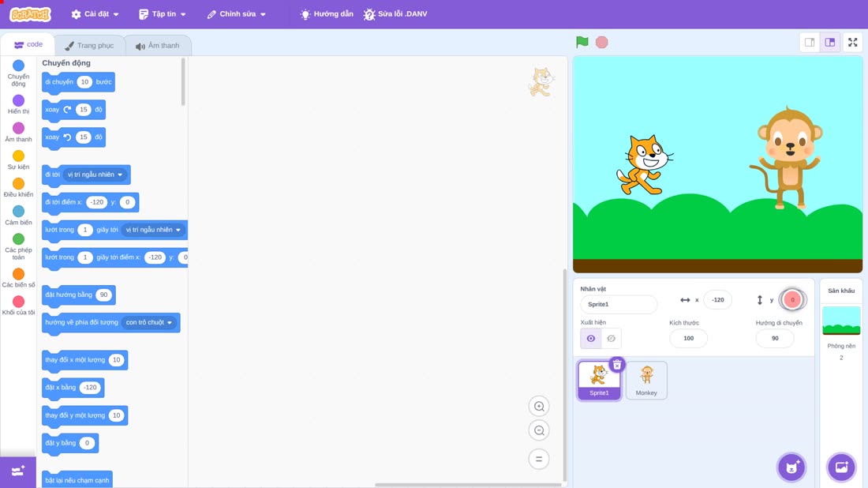This screenshot has height=488, width=868.
Task: Show the sprite using the eye button
Action: point(591,339)
